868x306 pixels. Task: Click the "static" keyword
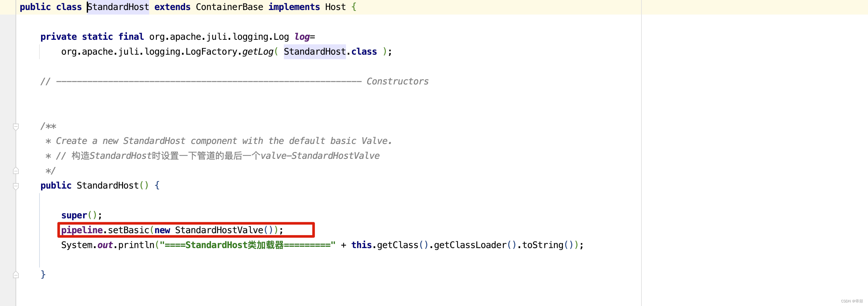click(x=97, y=37)
